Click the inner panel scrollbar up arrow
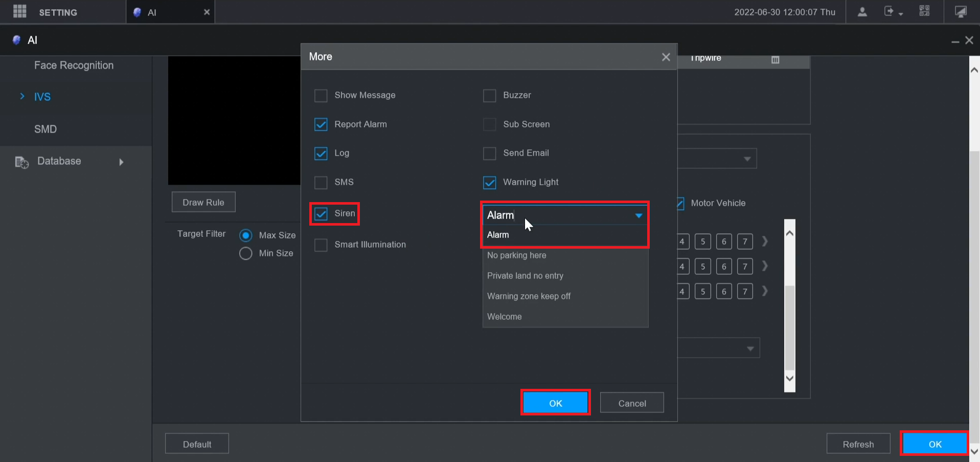 [x=790, y=234]
